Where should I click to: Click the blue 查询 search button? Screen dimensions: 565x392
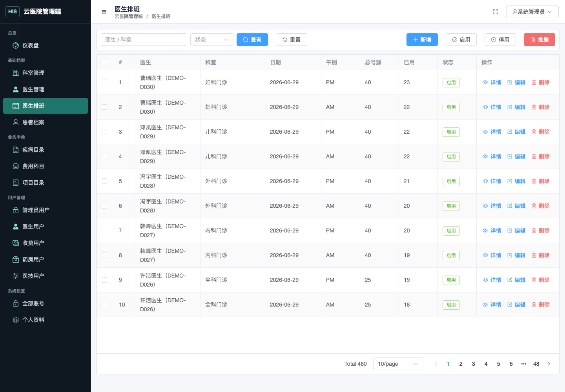(252, 40)
